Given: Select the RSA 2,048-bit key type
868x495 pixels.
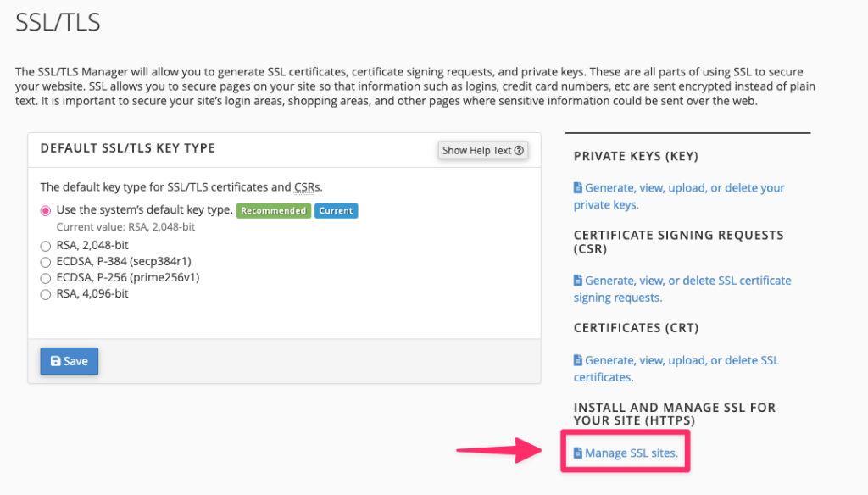Looking at the screenshot, I should (47, 247).
